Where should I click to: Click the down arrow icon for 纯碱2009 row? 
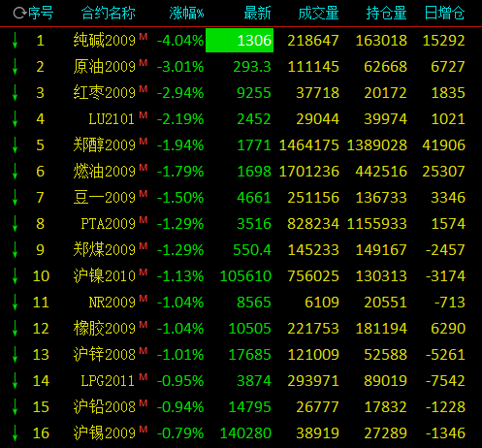[15, 41]
